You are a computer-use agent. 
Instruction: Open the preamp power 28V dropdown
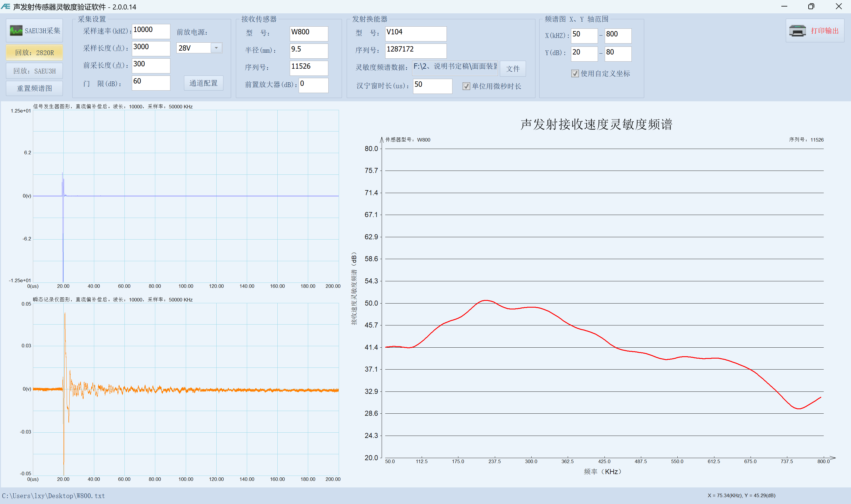click(x=216, y=48)
